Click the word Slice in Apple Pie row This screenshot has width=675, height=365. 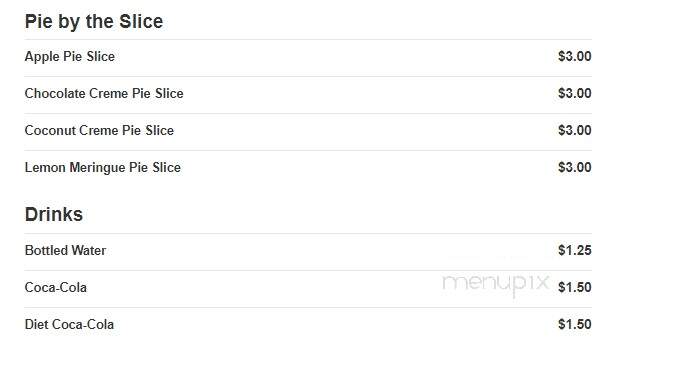click(x=101, y=56)
